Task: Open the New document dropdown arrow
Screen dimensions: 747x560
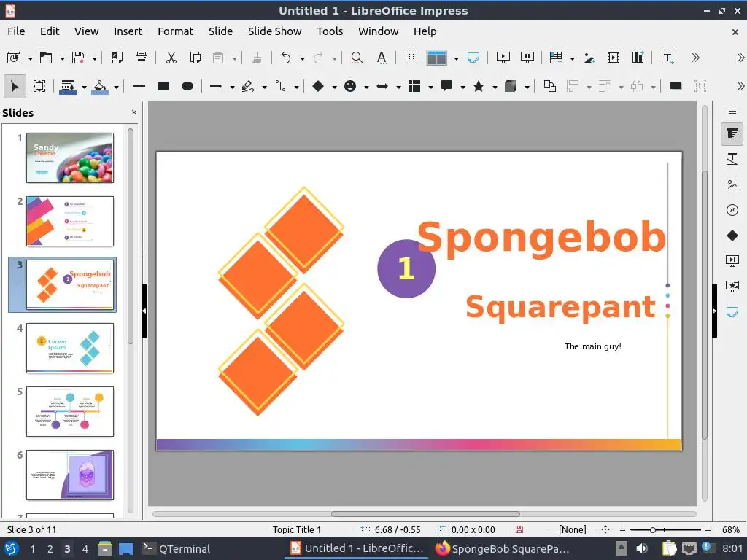Action: point(30,58)
